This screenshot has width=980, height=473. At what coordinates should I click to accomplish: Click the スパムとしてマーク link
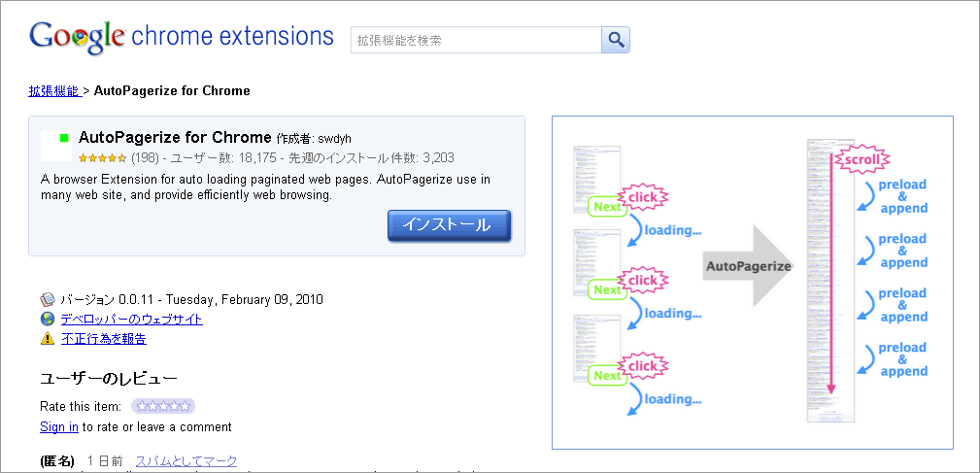coord(186,461)
